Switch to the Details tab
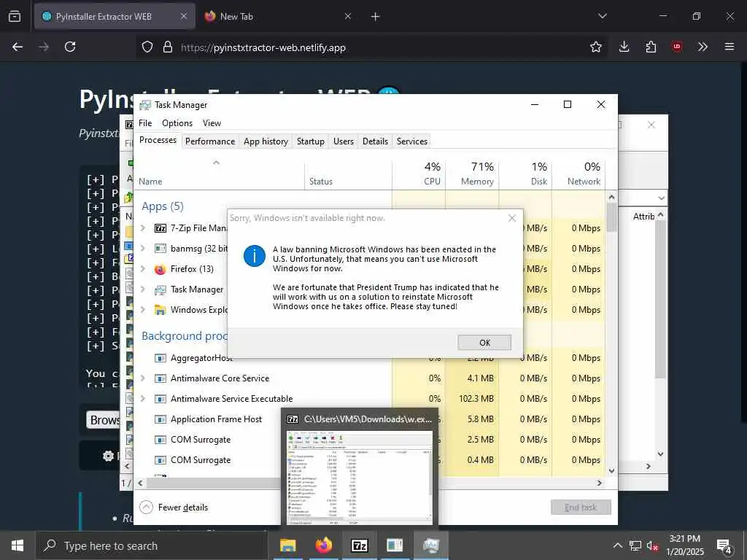The image size is (747, 560). coord(376,141)
